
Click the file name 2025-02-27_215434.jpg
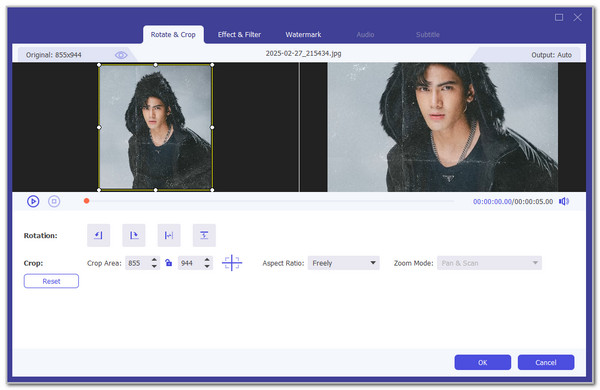coord(303,54)
